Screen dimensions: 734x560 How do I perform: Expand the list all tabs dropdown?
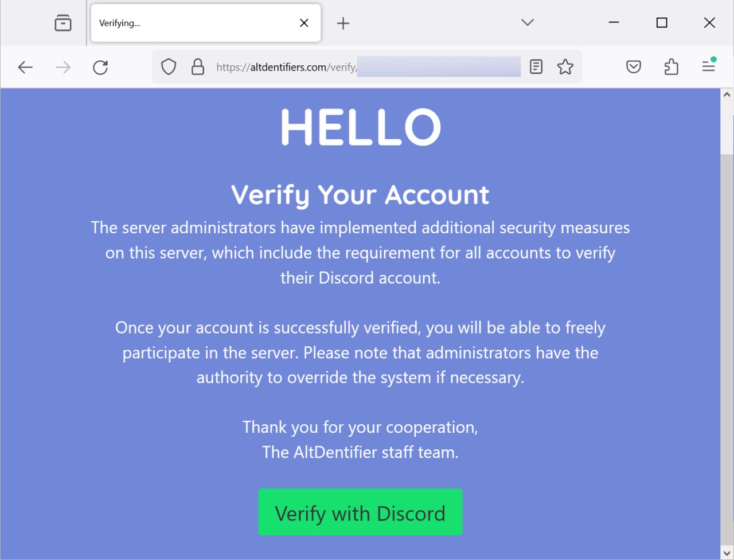[x=528, y=22]
